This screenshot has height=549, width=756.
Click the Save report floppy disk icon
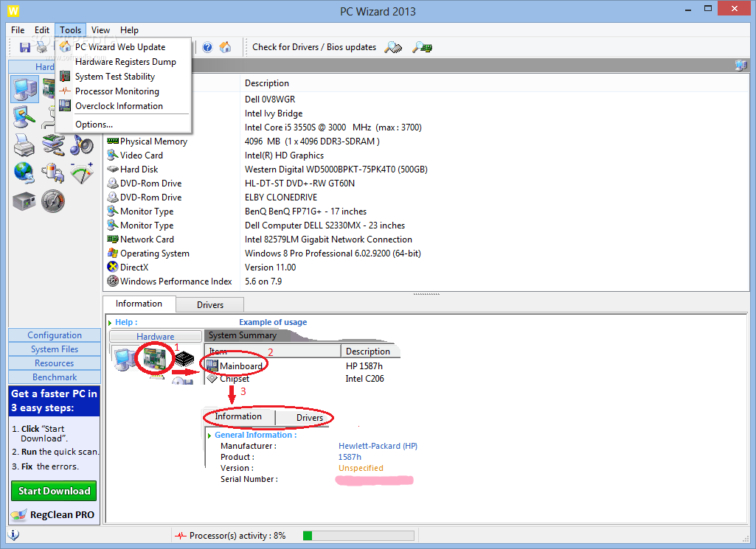point(24,47)
